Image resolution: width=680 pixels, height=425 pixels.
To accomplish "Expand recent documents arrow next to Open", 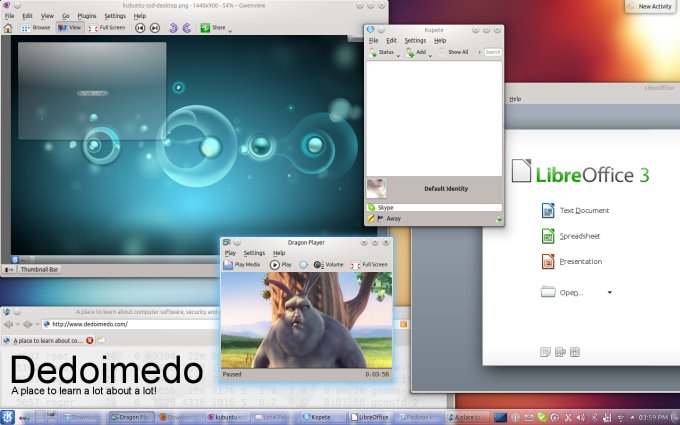I will tap(609, 292).
